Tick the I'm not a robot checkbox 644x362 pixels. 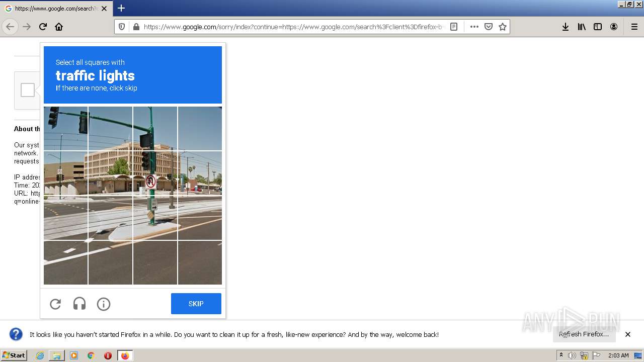pos(28,90)
